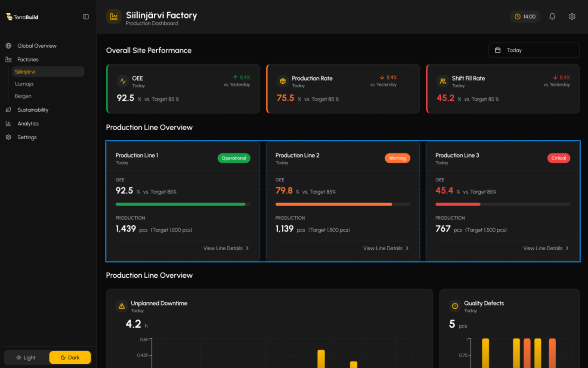The height and width of the screenshot is (368, 588).
Task: Click the 14:00 clock time badge
Action: 525,16
